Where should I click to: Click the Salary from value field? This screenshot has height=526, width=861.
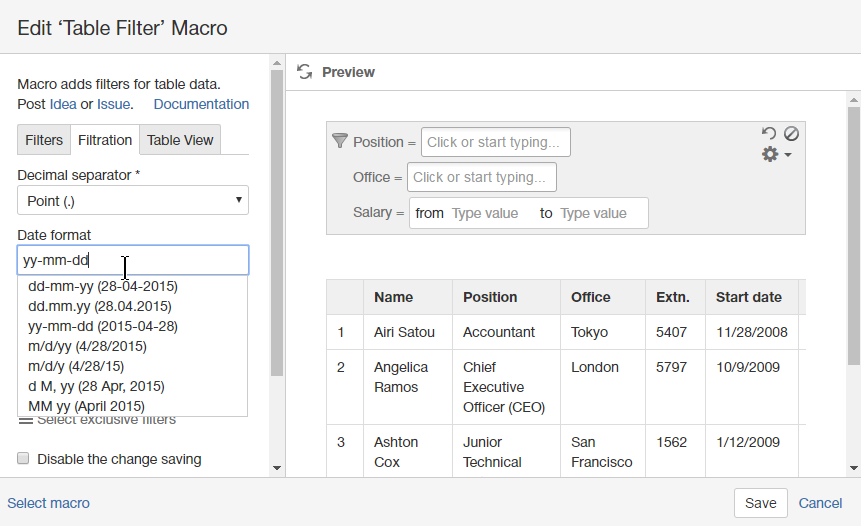(x=488, y=213)
